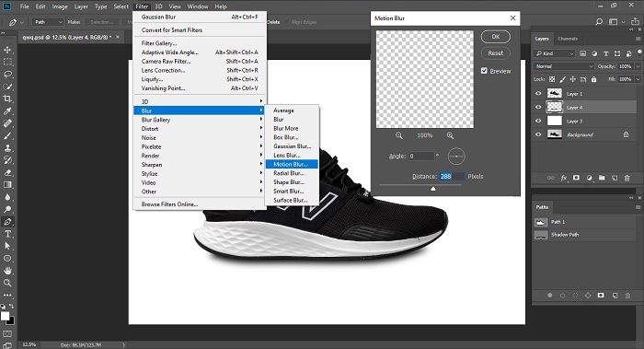Toggle lock all padlock icon

(594, 79)
